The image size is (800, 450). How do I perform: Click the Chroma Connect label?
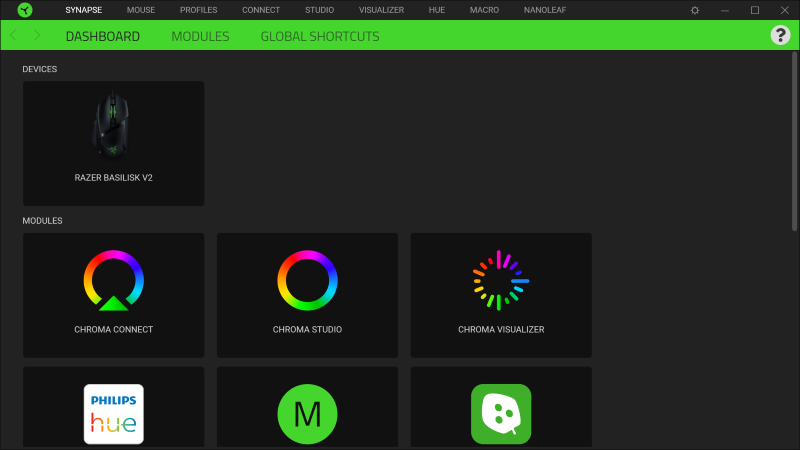pyautogui.click(x=113, y=330)
